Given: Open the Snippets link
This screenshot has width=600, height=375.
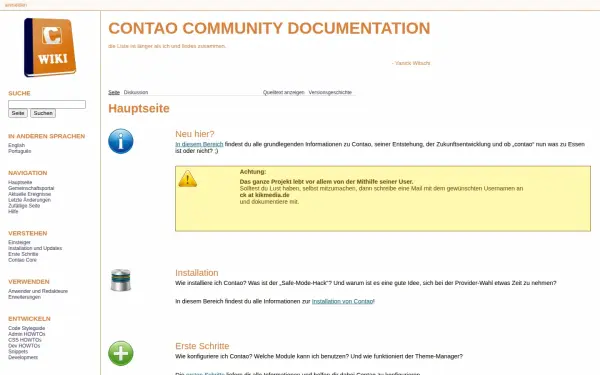Looking at the screenshot, I should 18,351.
